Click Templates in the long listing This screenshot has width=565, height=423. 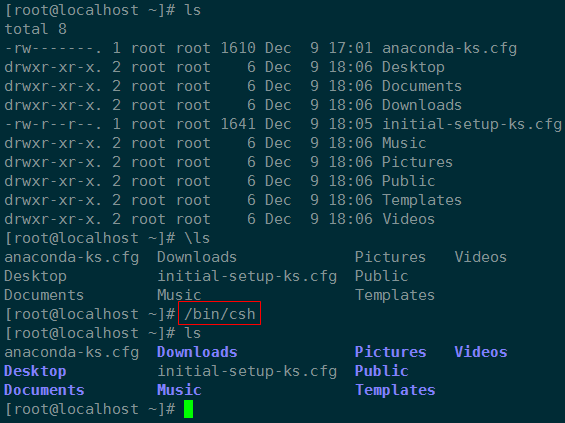tap(422, 200)
